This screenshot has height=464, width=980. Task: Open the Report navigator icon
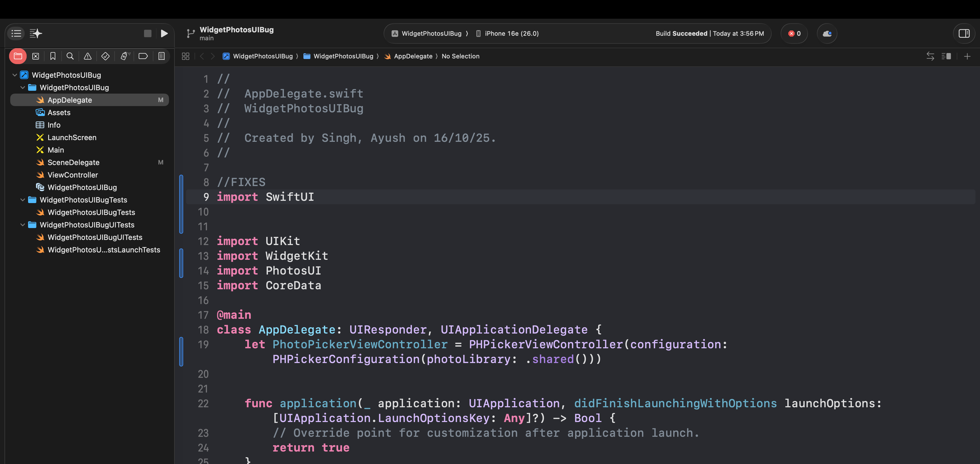tap(161, 56)
